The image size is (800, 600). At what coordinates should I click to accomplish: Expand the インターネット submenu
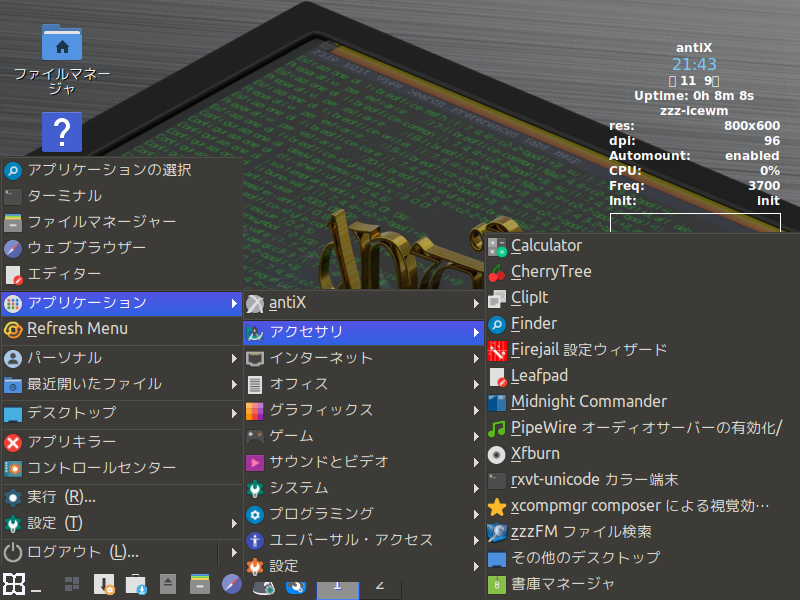364,359
